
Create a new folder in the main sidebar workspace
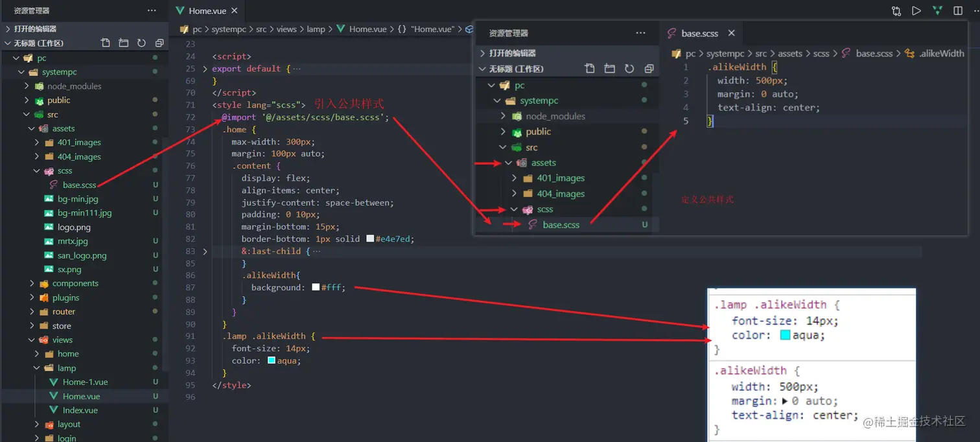(x=123, y=43)
